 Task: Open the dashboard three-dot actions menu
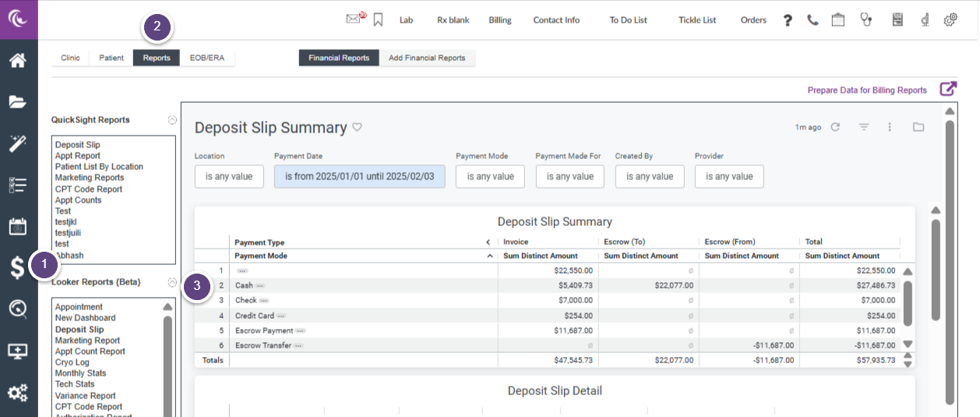pyautogui.click(x=890, y=127)
